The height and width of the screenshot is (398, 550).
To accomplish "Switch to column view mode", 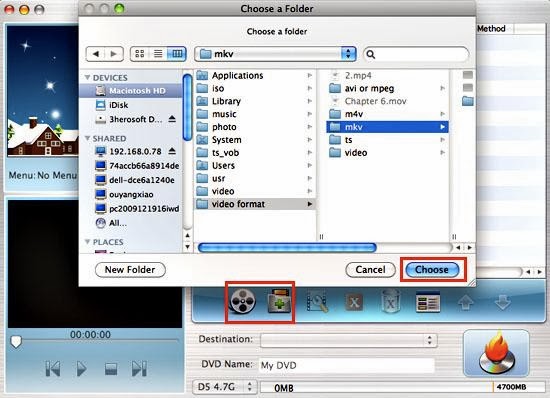I will tap(177, 54).
